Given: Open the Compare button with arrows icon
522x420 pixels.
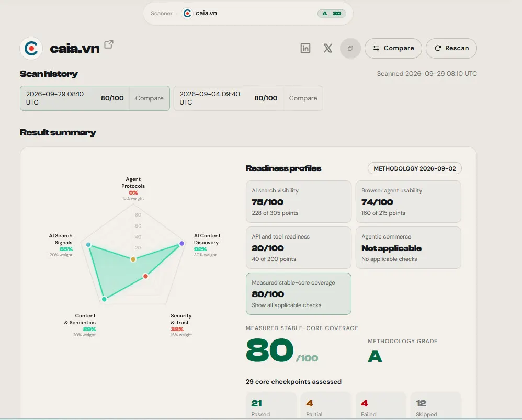Looking at the screenshot, I should tap(393, 48).
